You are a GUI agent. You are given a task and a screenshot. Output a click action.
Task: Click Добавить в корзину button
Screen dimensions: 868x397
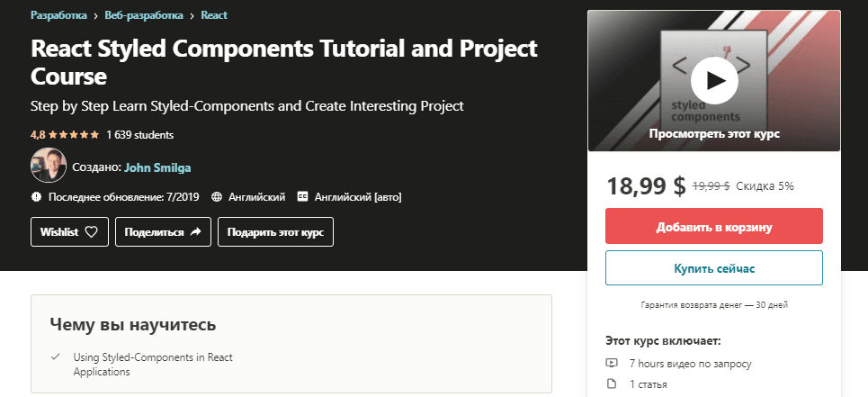coord(714,226)
